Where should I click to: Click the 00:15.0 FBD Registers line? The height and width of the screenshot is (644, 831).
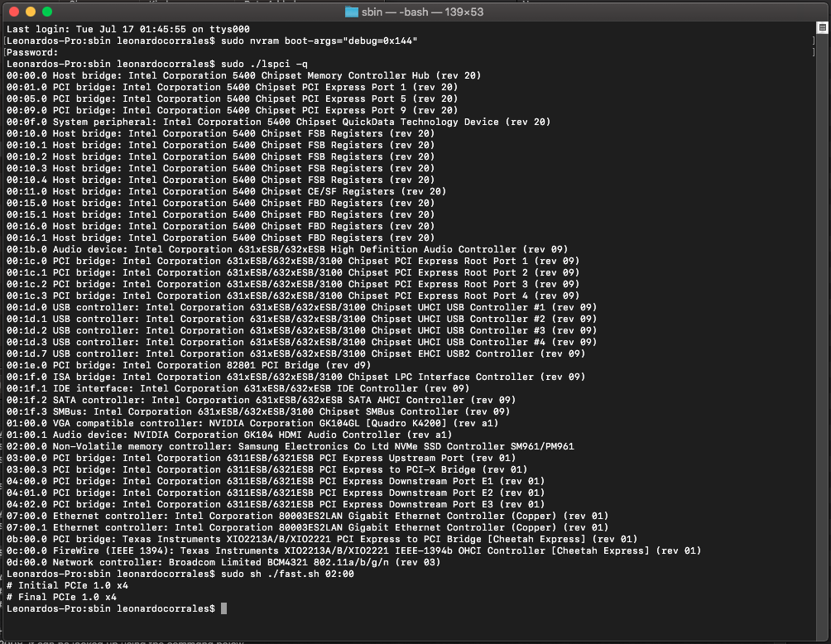coord(220,203)
